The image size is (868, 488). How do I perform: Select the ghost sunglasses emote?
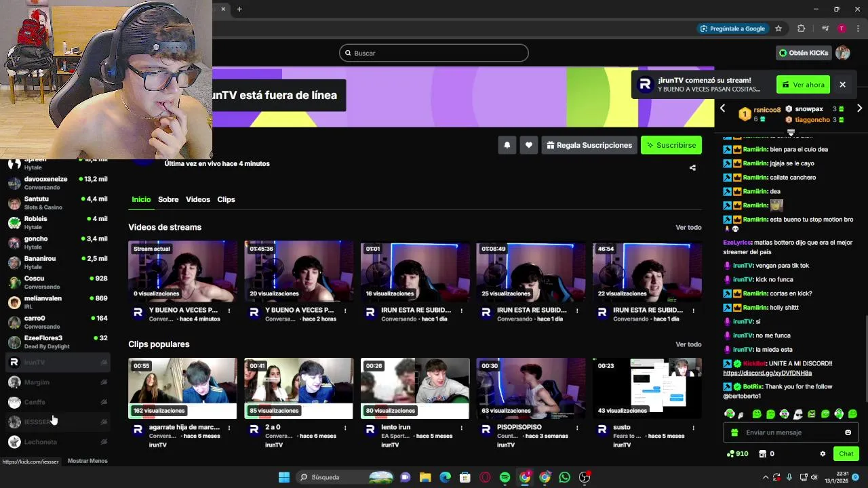(x=798, y=413)
